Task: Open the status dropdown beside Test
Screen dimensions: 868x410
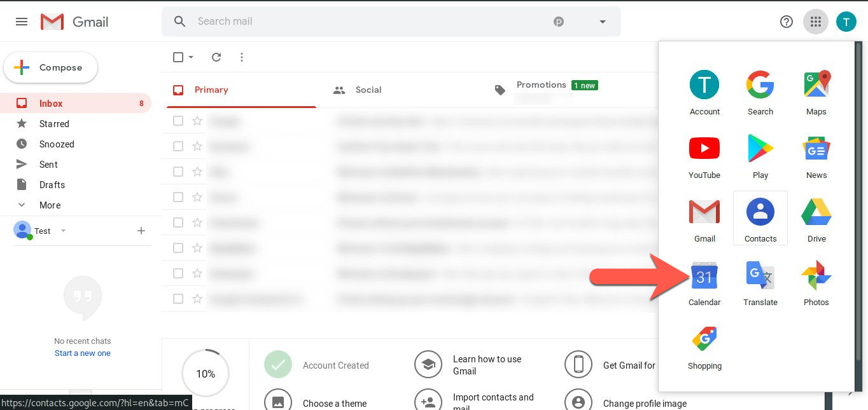Action: point(63,231)
